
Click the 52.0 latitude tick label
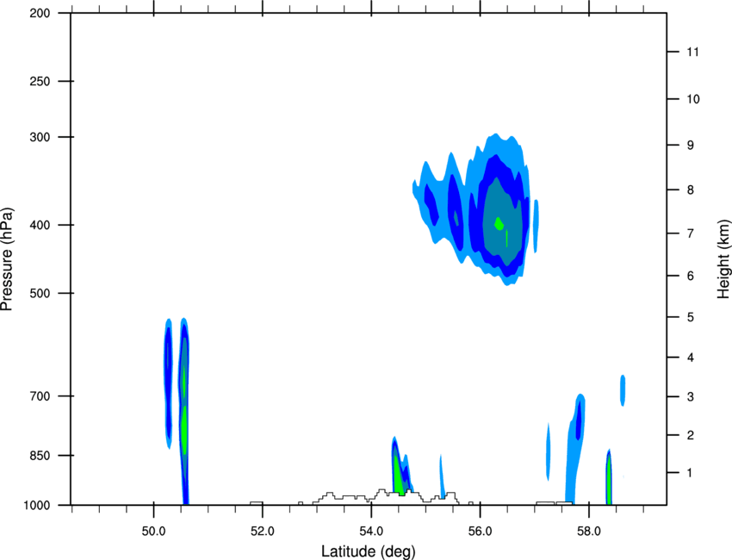[x=263, y=532]
